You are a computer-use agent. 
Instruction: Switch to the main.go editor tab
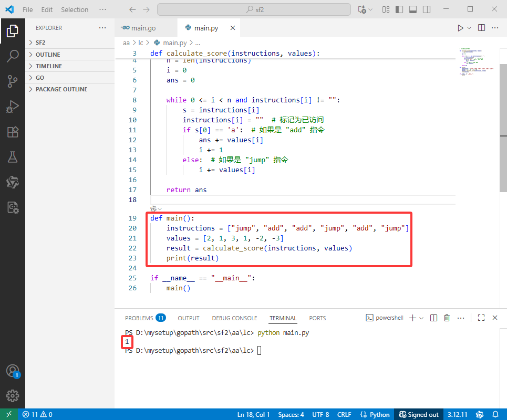pos(146,28)
